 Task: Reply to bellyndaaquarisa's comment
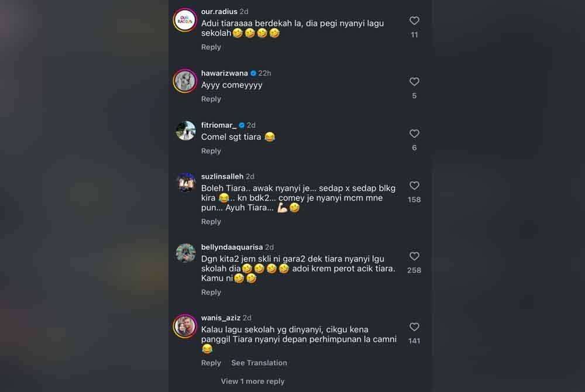(x=211, y=292)
